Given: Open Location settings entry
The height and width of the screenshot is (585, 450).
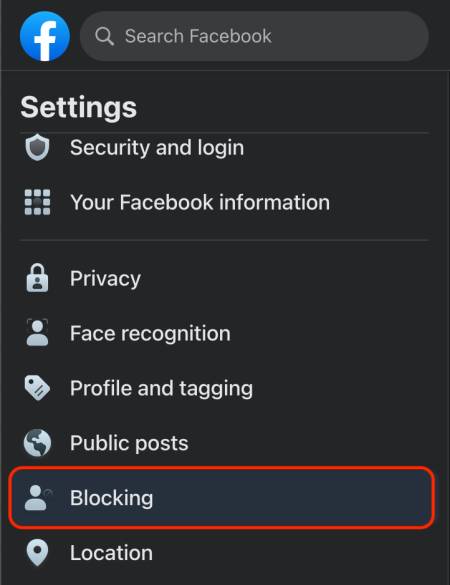Looking at the screenshot, I should tap(223, 553).
